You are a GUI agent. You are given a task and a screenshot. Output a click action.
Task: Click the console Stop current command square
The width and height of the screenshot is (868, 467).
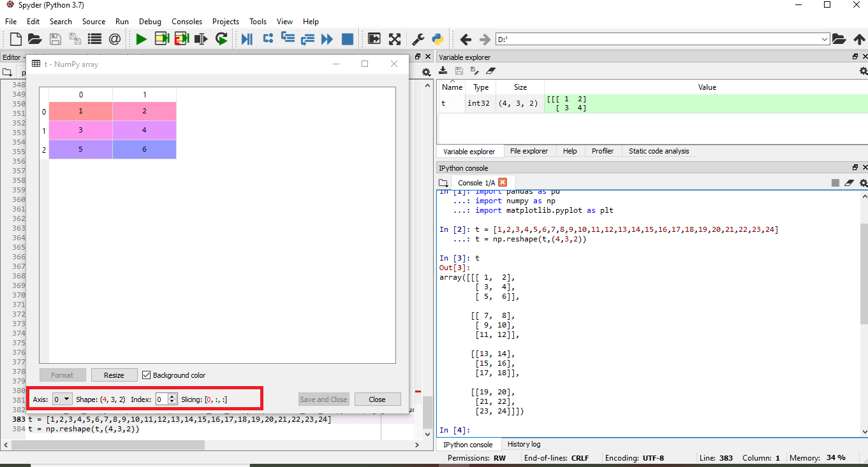point(835,183)
